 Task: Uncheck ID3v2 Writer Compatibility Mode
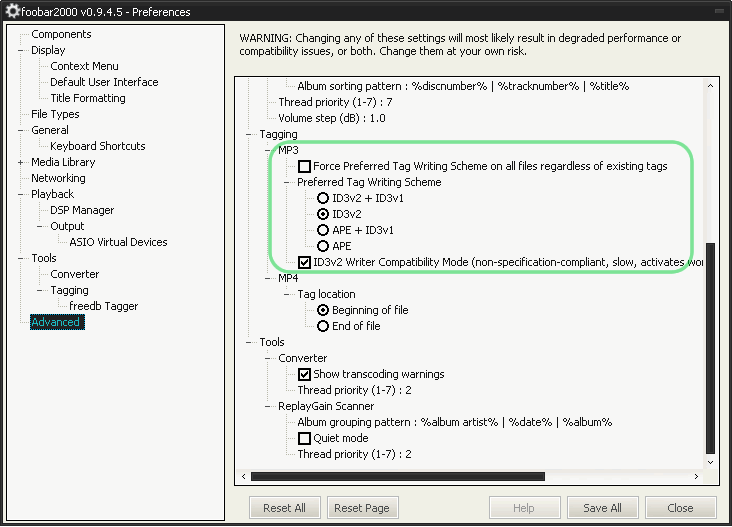pyautogui.click(x=304, y=262)
